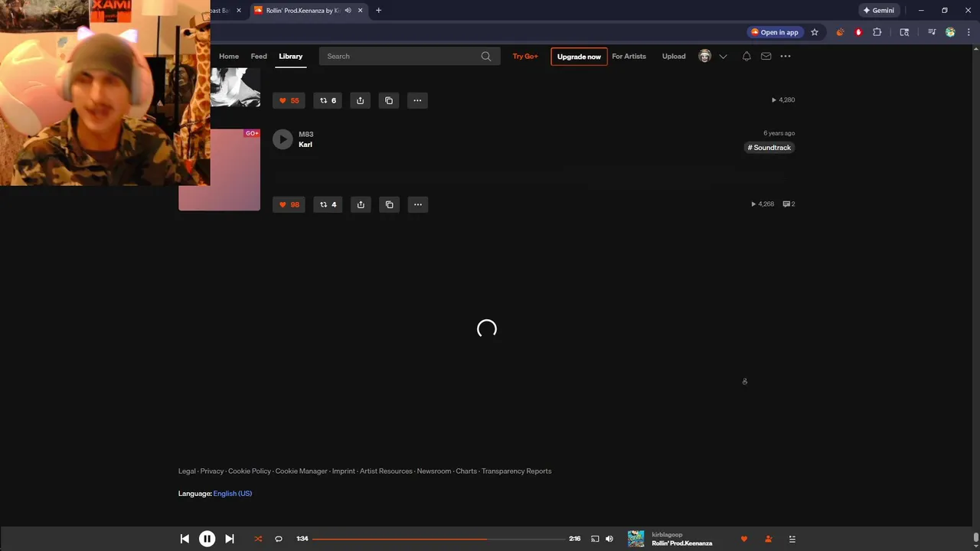Click the search magnifier icon
The image size is (980, 551).
tap(486, 56)
